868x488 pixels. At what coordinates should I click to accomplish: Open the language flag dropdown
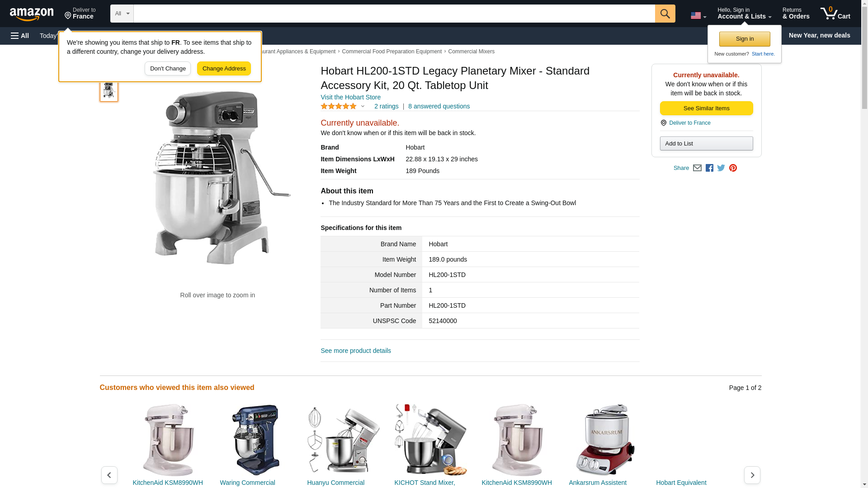[x=698, y=15]
